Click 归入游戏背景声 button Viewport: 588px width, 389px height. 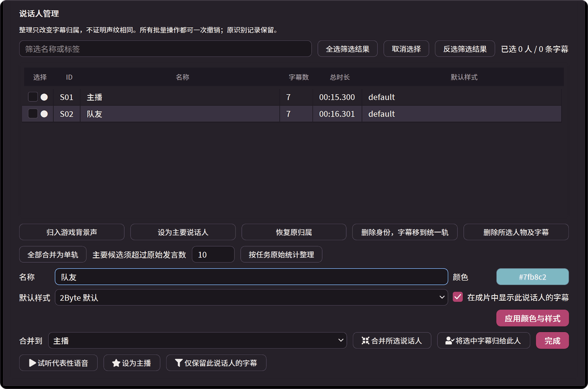tap(72, 232)
